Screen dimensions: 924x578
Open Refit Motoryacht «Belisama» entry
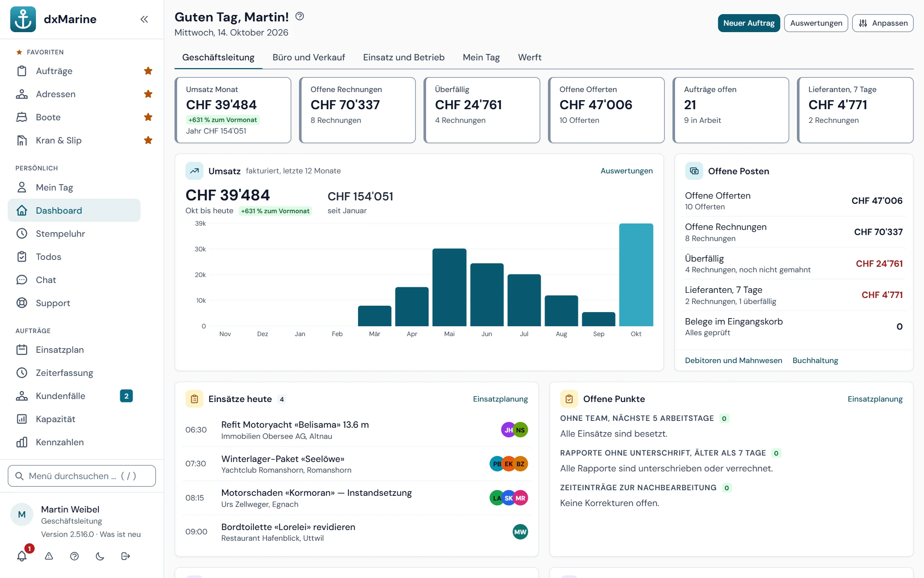(x=356, y=430)
